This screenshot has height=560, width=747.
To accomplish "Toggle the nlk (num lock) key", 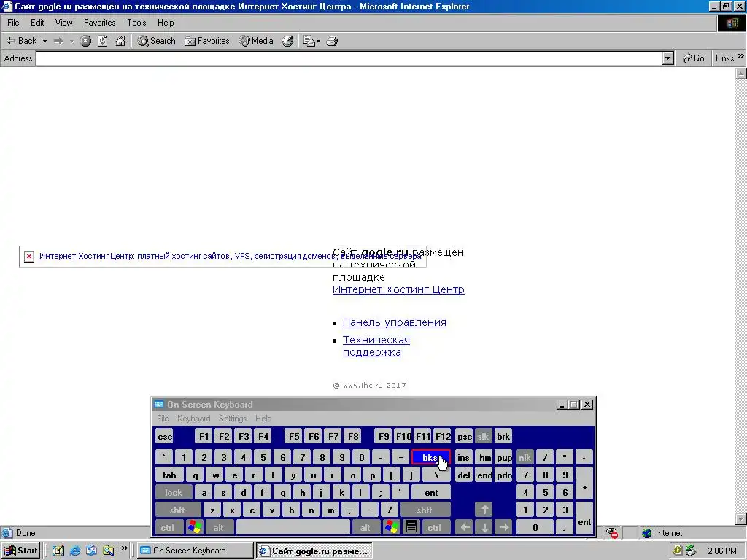I will (525, 458).
